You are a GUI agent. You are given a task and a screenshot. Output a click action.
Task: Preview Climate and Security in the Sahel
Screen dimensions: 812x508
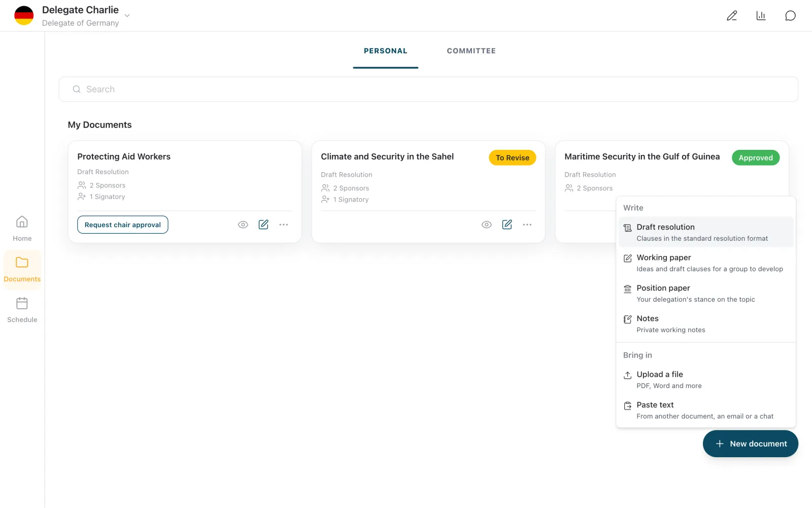coord(487,225)
